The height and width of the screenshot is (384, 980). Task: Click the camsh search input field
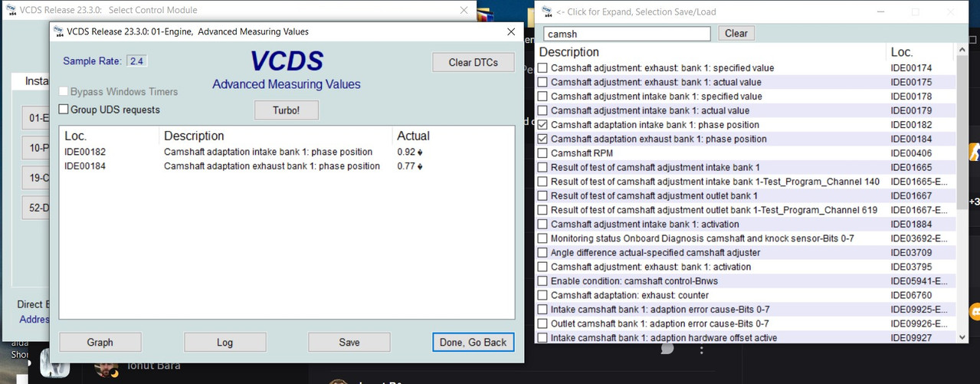coord(627,34)
